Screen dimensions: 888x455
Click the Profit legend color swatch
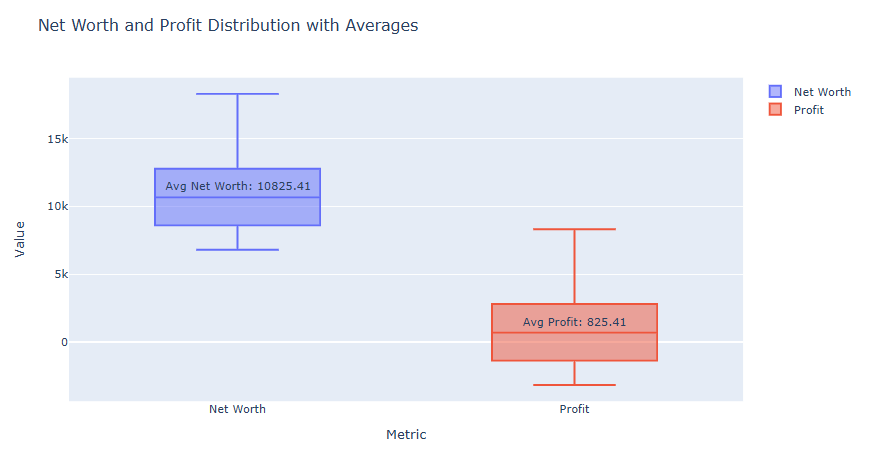click(x=775, y=110)
